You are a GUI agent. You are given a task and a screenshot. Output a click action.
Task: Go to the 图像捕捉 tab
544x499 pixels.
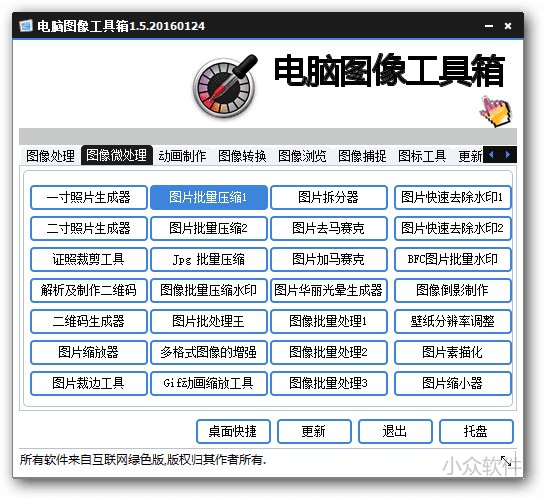[x=362, y=156]
